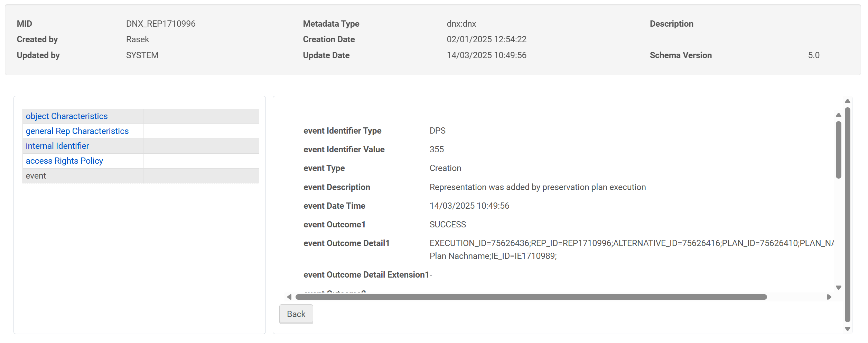Click the outermost vertical scrollbar's down arrow
The image size is (868, 343).
[847, 329]
